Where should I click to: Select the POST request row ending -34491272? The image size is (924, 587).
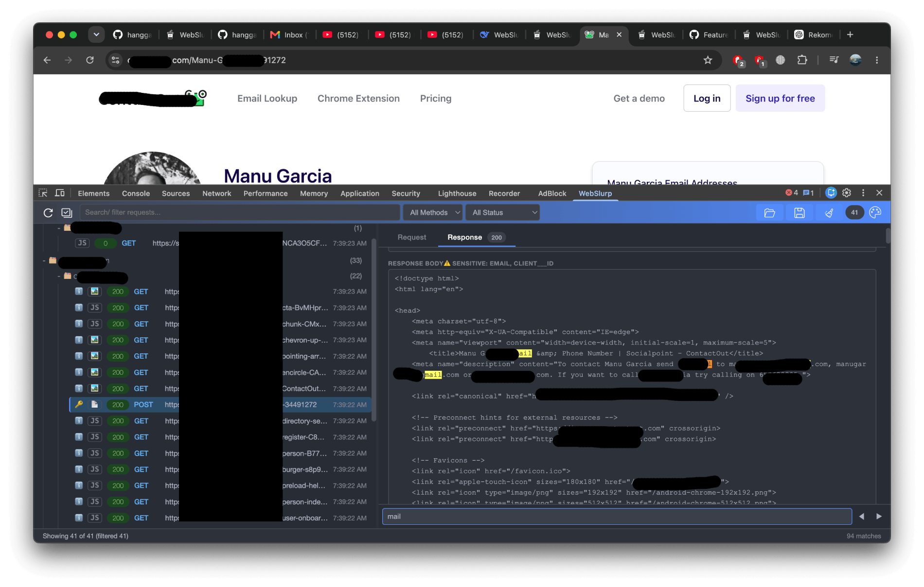tap(220, 404)
